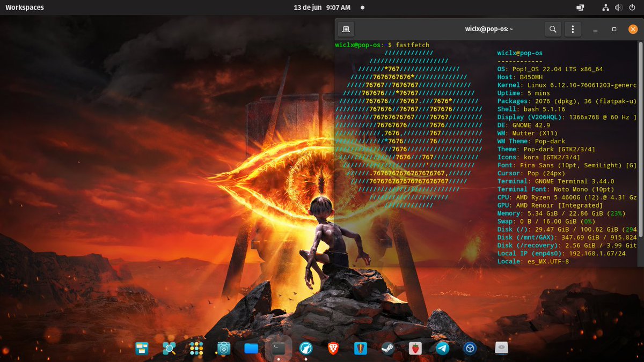Open the terminal three-dot menu
644x362 pixels.
coord(573,29)
